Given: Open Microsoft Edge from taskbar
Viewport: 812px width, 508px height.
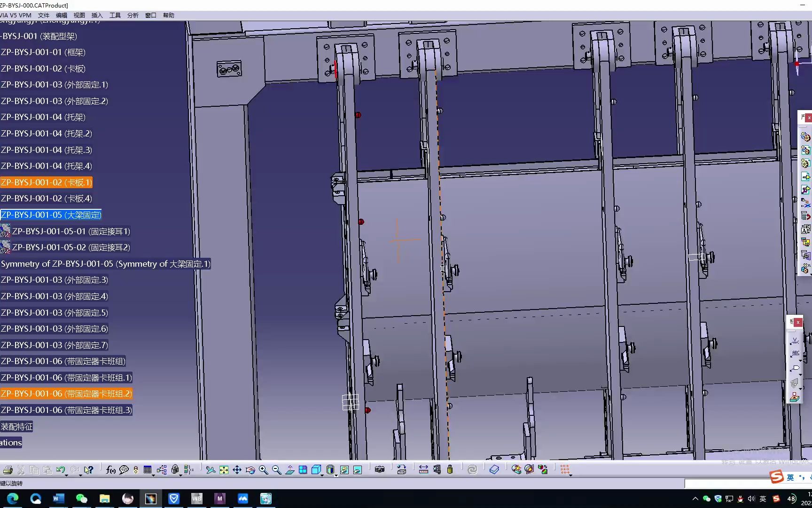Looking at the screenshot, I should [x=13, y=499].
